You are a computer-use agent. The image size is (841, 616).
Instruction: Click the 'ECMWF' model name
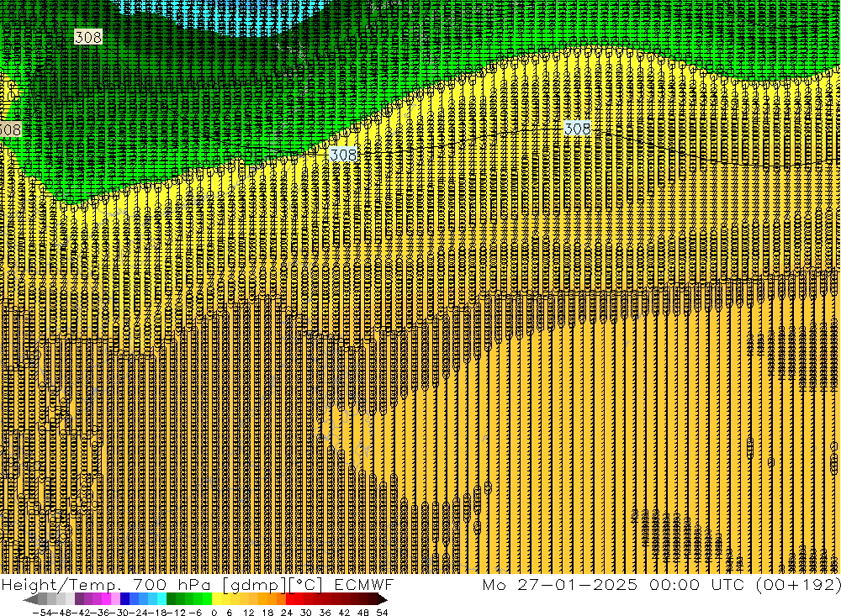pos(364,585)
